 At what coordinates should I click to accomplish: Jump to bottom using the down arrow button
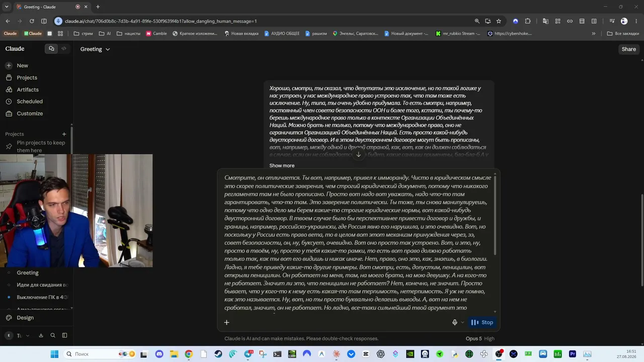pyautogui.click(x=358, y=154)
